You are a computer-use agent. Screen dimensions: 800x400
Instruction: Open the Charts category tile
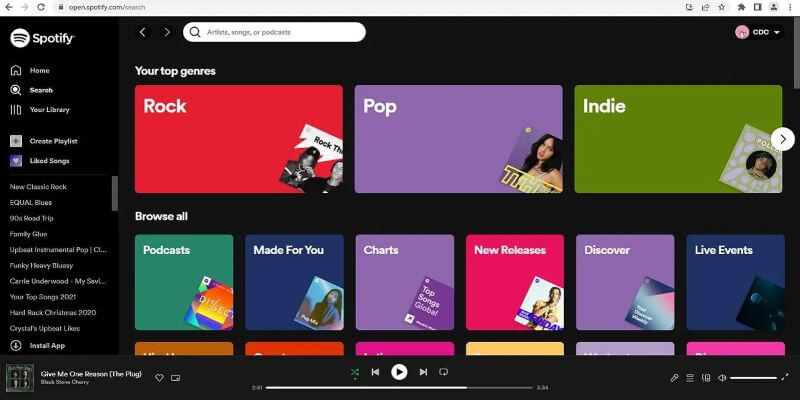[x=405, y=282]
